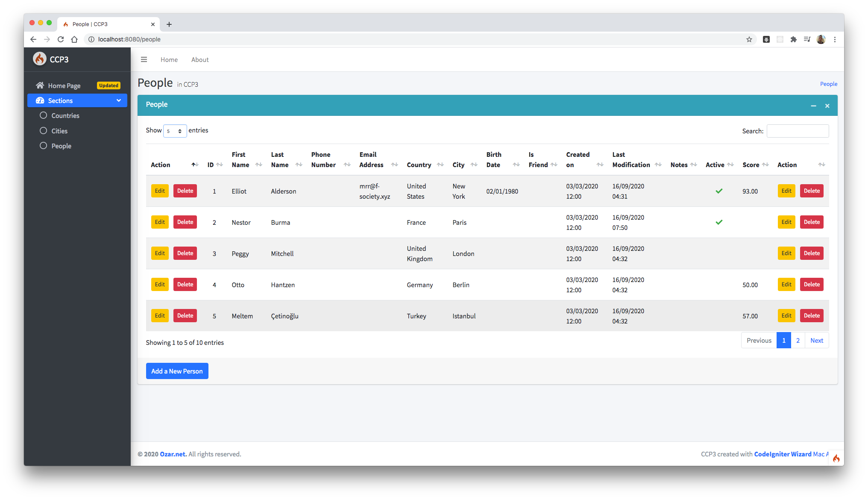
Task: Collapse the Sections sidebar menu chevron
Action: (x=119, y=100)
